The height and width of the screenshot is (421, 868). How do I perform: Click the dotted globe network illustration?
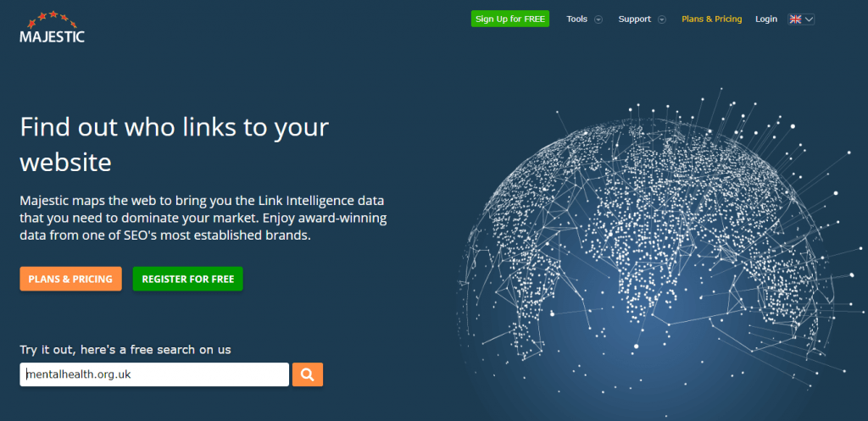tap(662, 254)
